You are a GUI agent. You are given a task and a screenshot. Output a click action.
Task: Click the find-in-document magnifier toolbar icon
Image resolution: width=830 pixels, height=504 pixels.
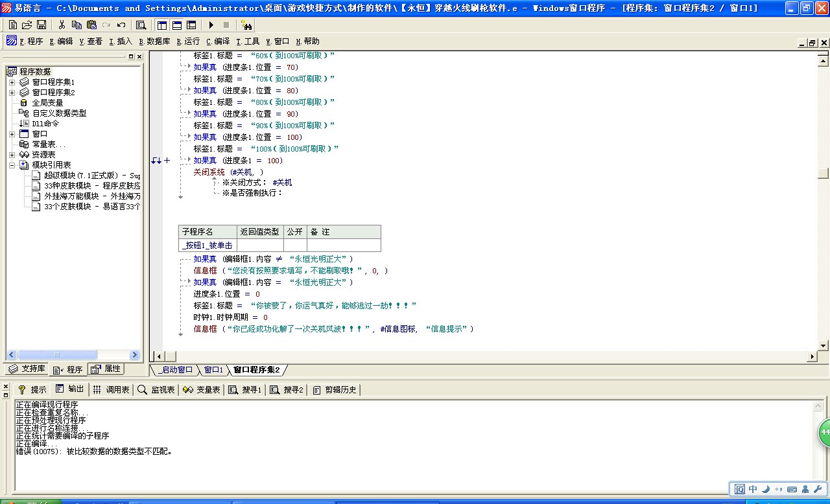[x=141, y=25]
